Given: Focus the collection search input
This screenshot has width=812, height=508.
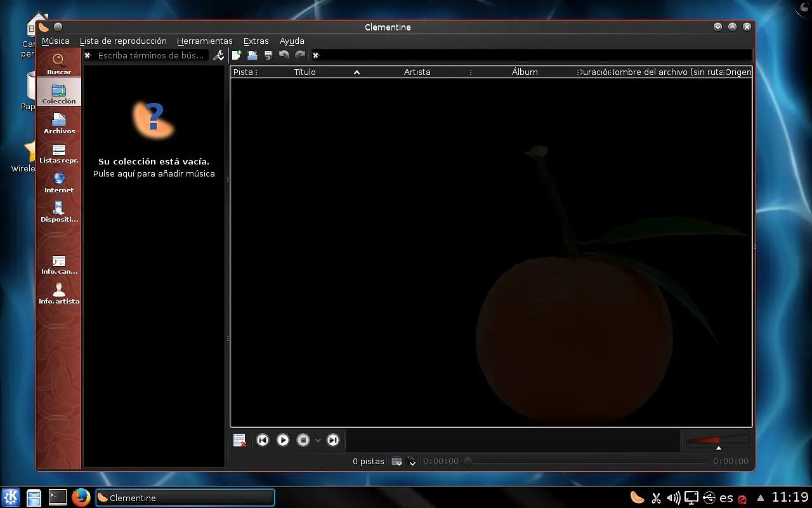Looking at the screenshot, I should click(152, 55).
